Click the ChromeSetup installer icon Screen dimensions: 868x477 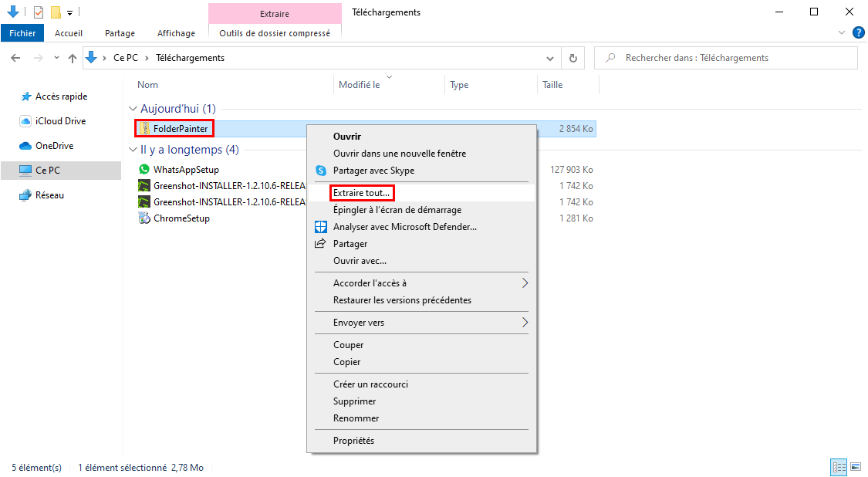(144, 218)
